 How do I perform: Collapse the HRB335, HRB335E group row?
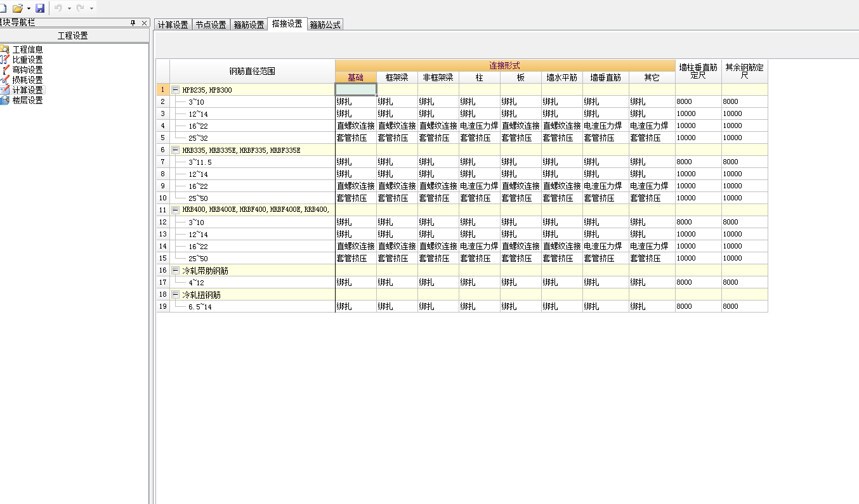176,150
